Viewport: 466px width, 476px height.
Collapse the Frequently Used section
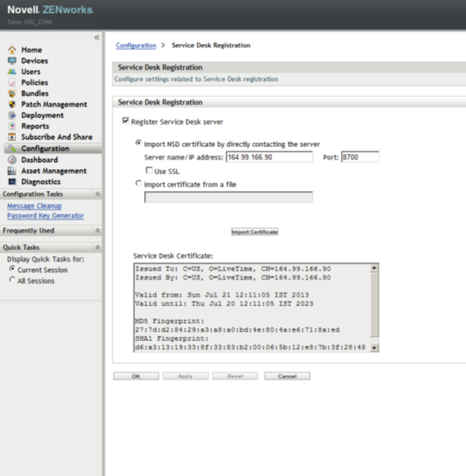[98, 230]
